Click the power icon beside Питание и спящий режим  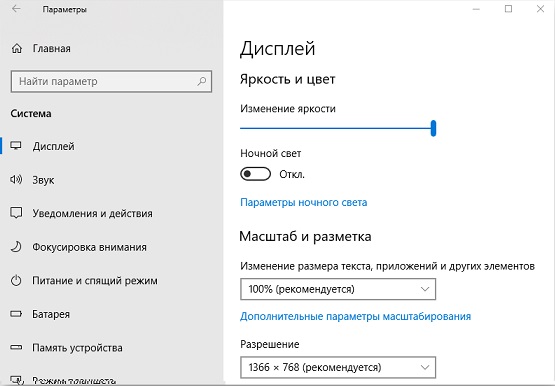[16, 280]
